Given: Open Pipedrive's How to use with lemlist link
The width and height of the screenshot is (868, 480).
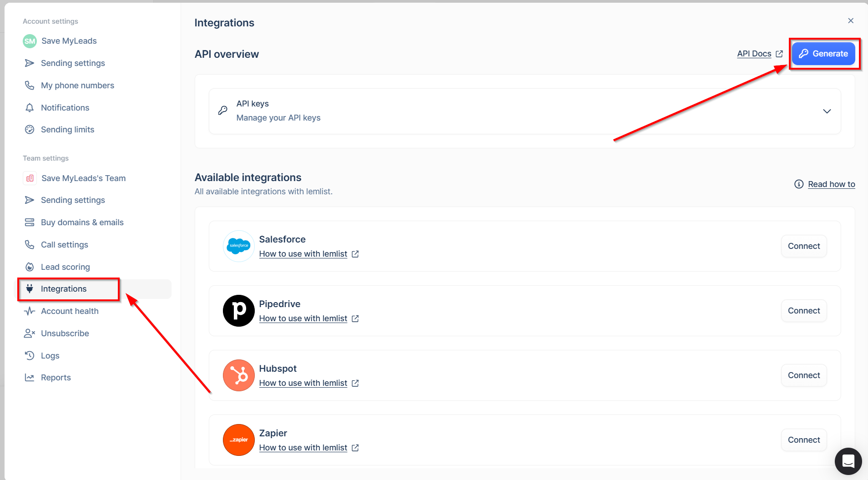Looking at the screenshot, I should [x=303, y=318].
